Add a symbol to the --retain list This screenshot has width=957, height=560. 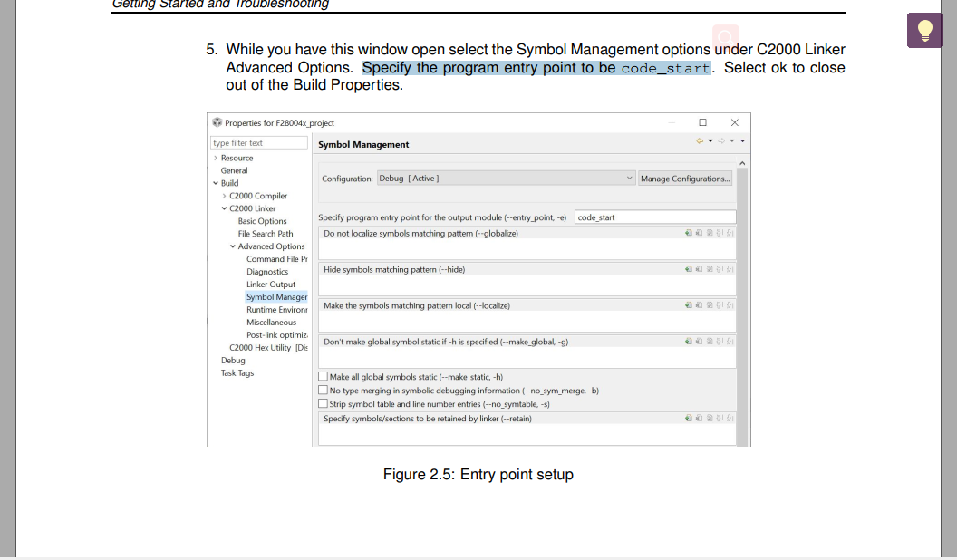pos(689,419)
